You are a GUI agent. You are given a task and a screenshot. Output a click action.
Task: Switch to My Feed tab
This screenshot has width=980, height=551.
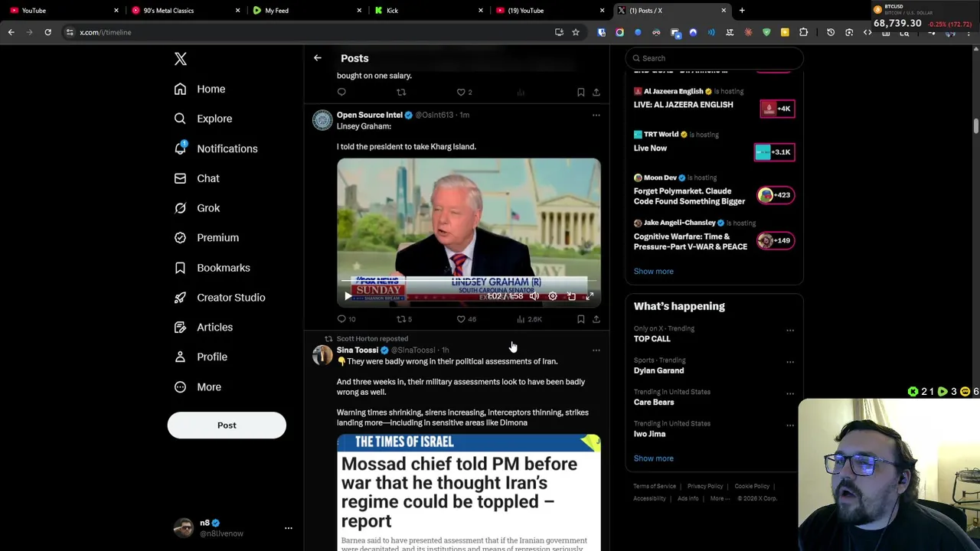306,11
